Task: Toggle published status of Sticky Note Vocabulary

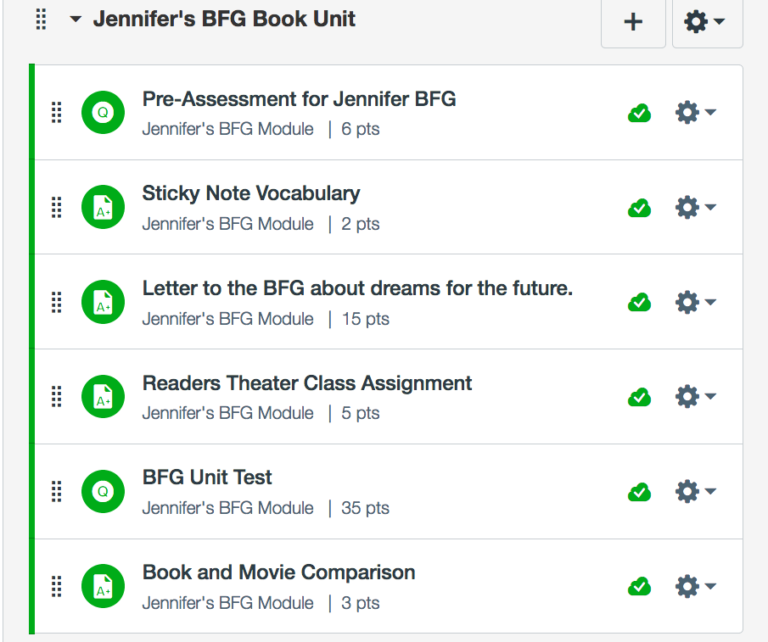Action: click(639, 208)
